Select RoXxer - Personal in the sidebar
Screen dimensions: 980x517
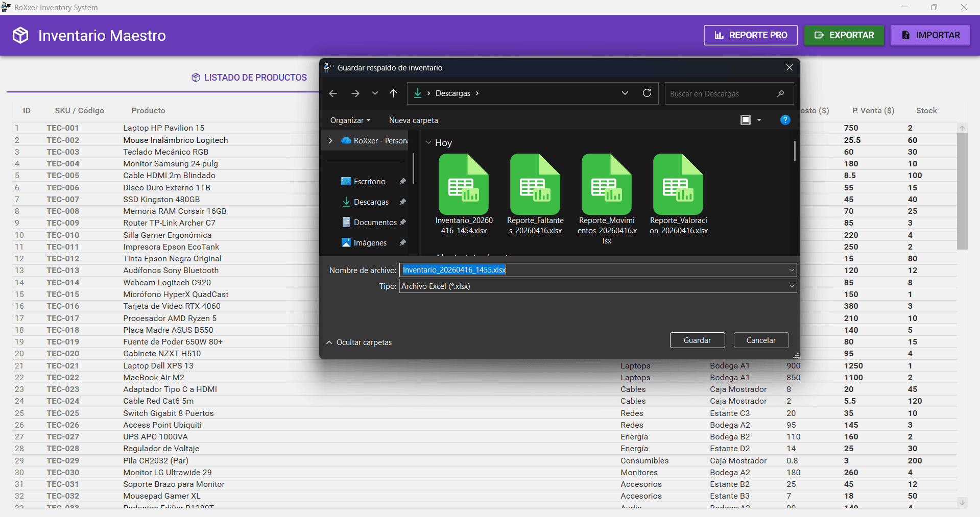[x=374, y=141]
